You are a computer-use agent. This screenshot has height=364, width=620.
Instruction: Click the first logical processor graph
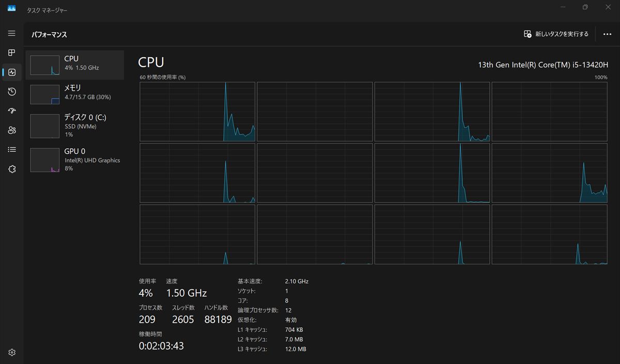pos(197,112)
